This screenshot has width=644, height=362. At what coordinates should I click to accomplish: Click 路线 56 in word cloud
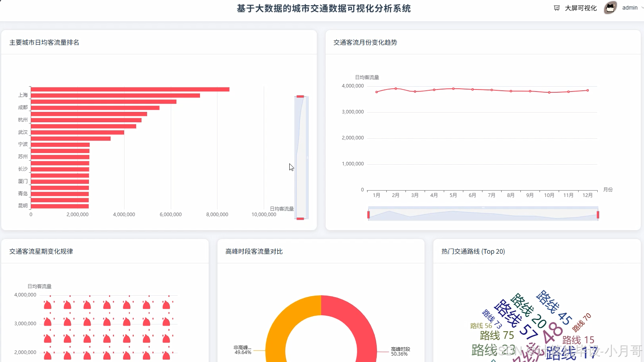481,326
